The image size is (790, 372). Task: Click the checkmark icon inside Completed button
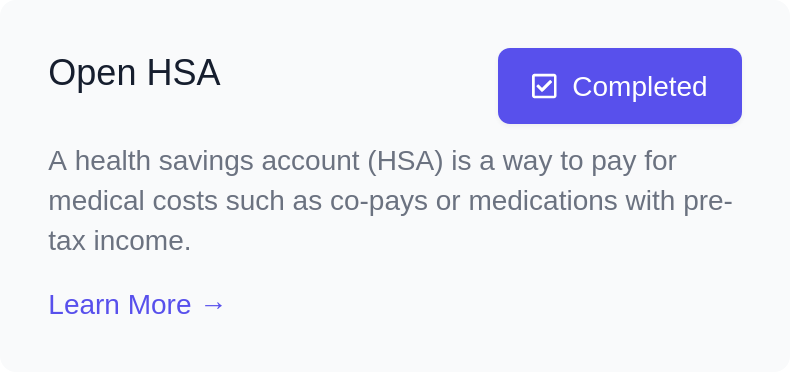[544, 86]
